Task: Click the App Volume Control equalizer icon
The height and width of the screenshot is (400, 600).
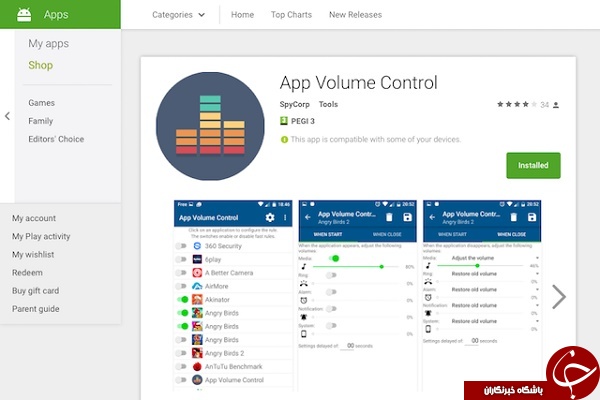Action: (210, 126)
